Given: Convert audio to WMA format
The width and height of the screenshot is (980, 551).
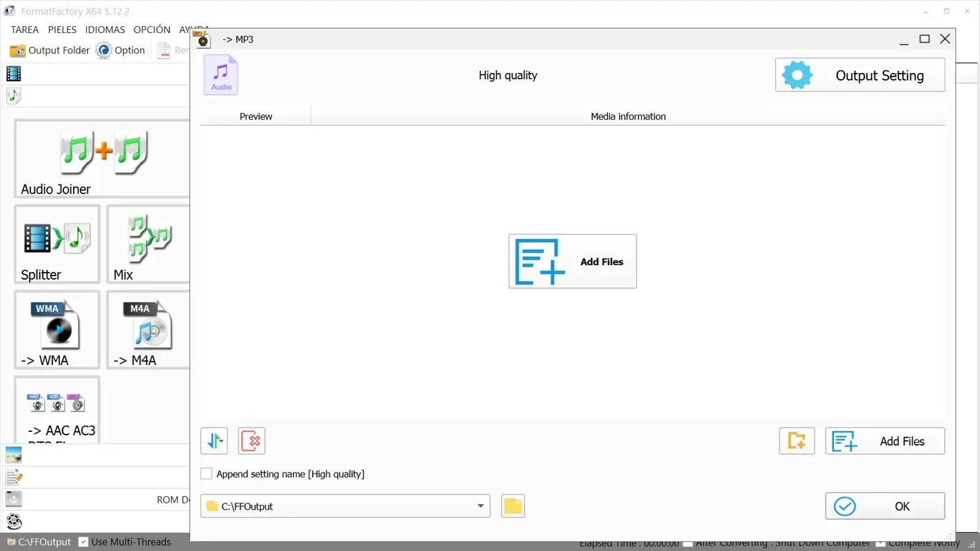Looking at the screenshot, I should coord(57,329).
